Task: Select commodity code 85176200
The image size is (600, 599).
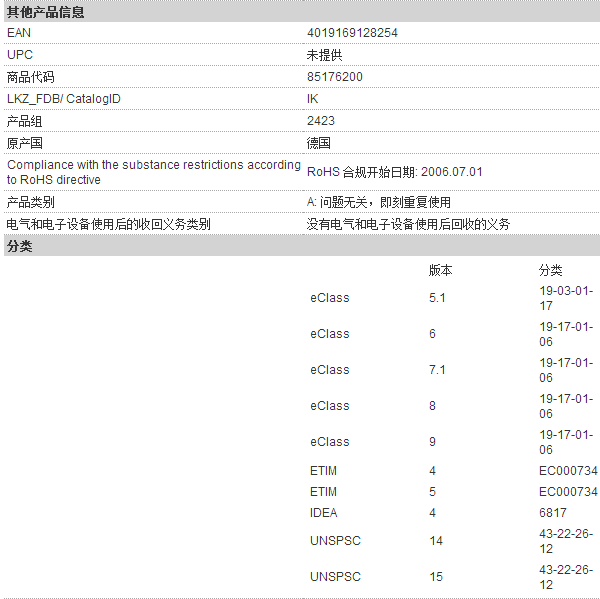Action: click(x=334, y=77)
